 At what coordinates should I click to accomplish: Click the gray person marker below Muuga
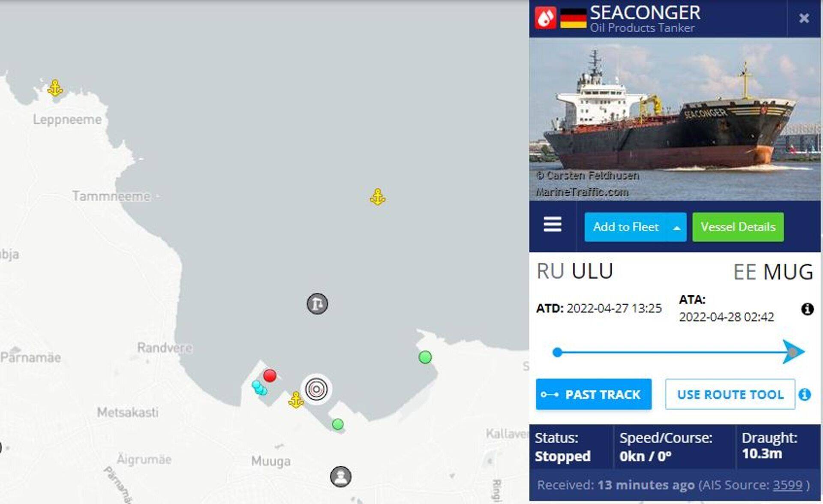(x=341, y=476)
